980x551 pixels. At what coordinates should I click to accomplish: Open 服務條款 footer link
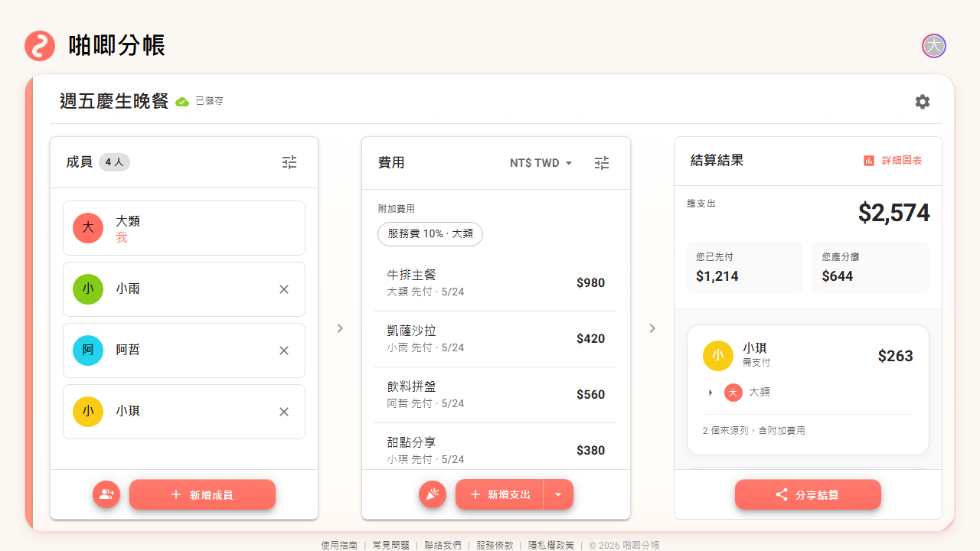click(x=495, y=546)
